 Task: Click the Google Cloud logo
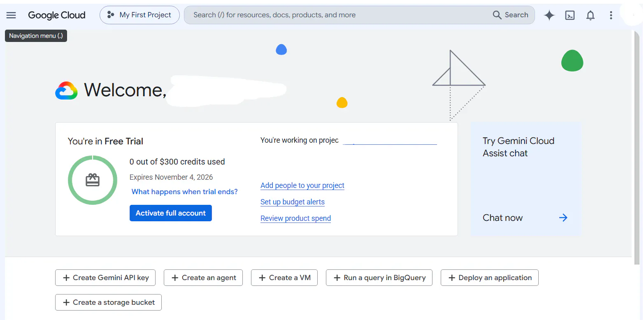point(57,15)
